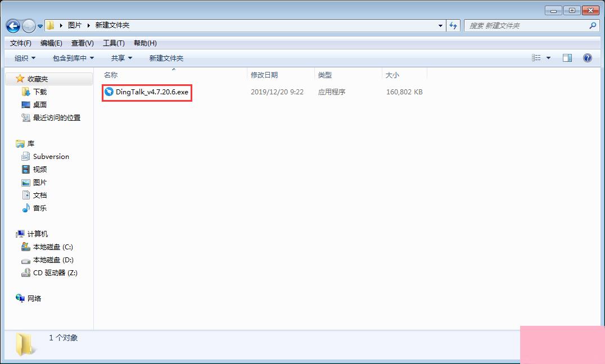
Task: Select 收藏夹 in the navigation pane
Action: pos(38,79)
